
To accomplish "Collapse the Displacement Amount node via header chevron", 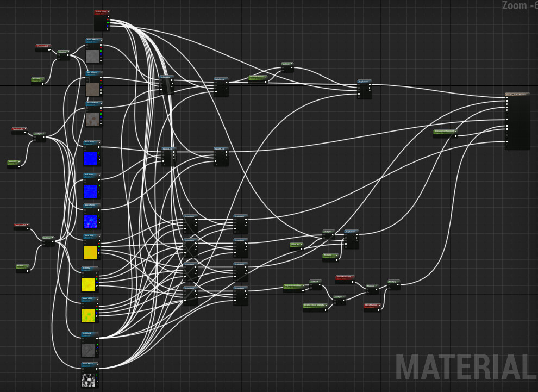I will click(x=456, y=131).
